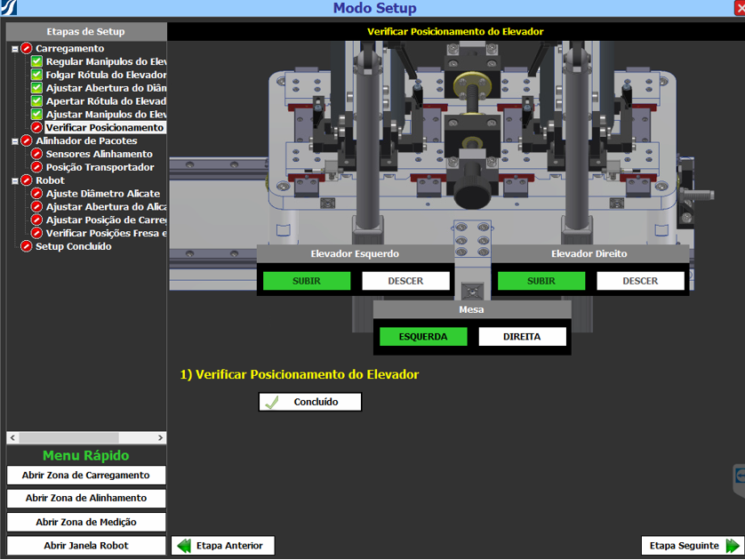Toggle the Apertar Rótula green checkbox
This screenshot has height=560, width=745.
click(x=36, y=101)
